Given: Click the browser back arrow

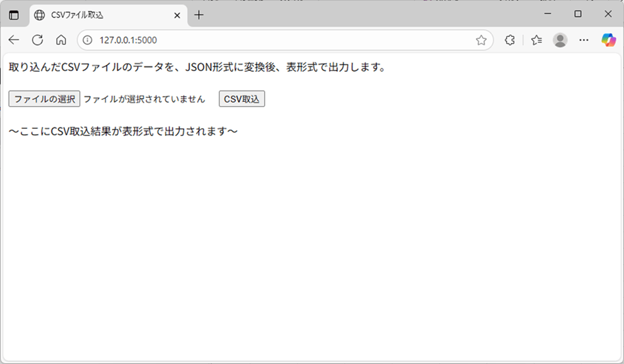Looking at the screenshot, I should 14,40.
